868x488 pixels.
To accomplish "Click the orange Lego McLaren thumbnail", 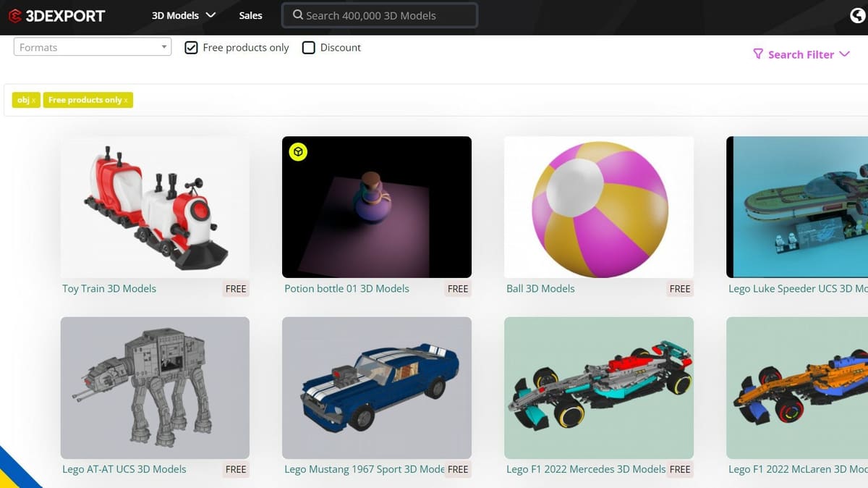I will [x=797, y=387].
